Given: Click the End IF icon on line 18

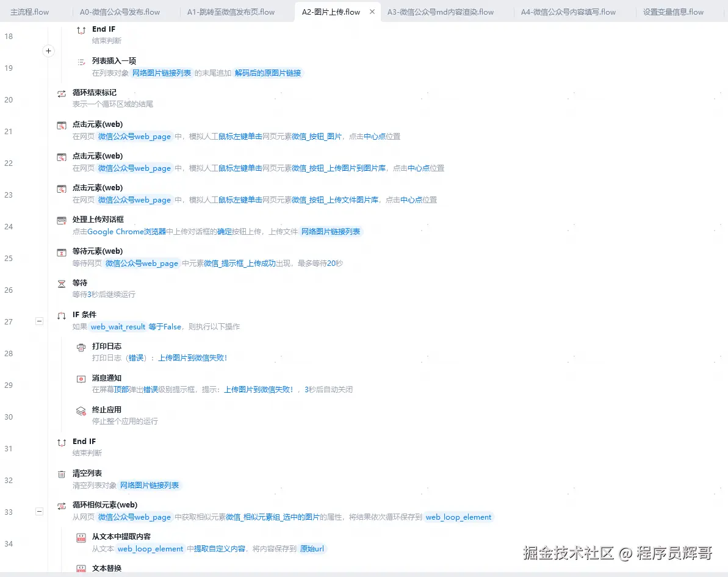Looking at the screenshot, I should pos(81,30).
